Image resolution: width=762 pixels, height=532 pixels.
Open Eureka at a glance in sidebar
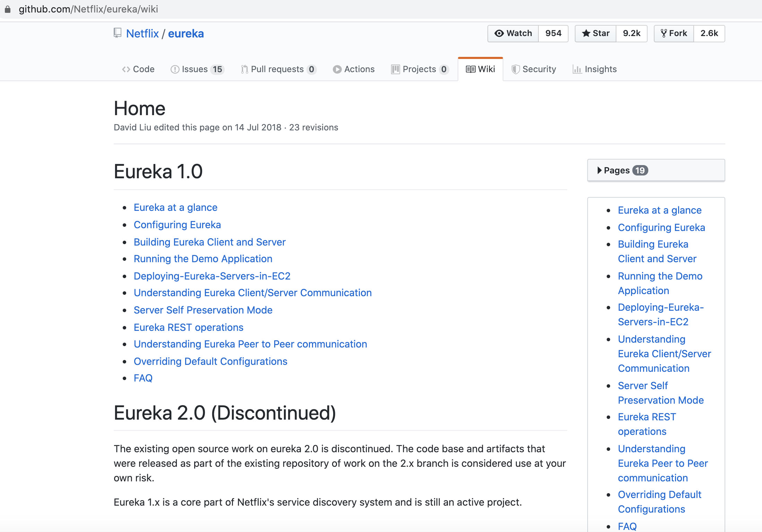(659, 210)
